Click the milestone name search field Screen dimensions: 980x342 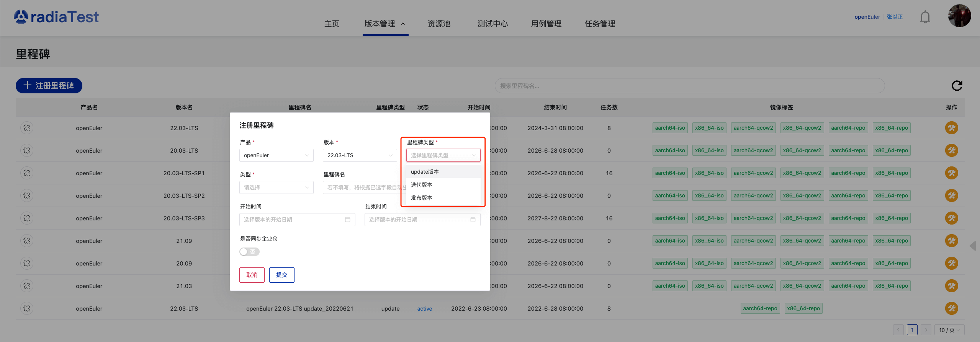[689, 86]
